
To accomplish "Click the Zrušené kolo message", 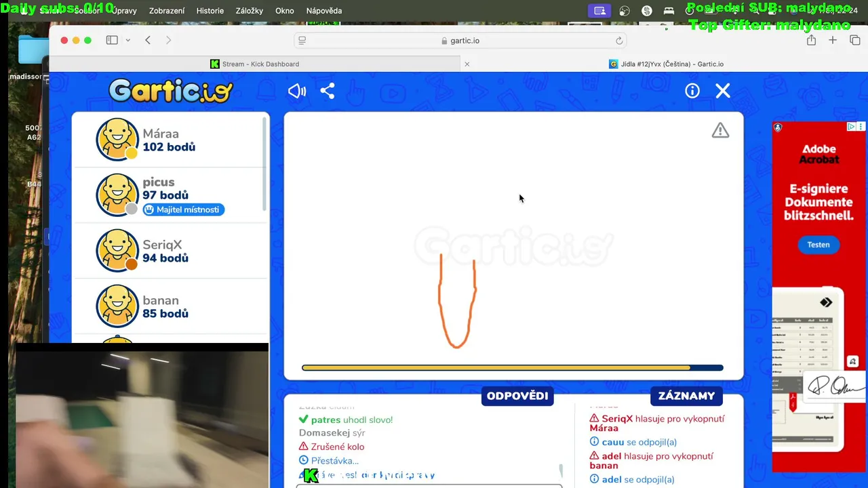I will 332,447.
